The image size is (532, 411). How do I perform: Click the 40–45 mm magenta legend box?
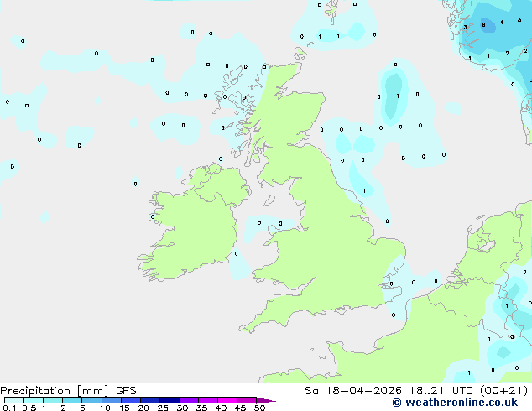227,400
